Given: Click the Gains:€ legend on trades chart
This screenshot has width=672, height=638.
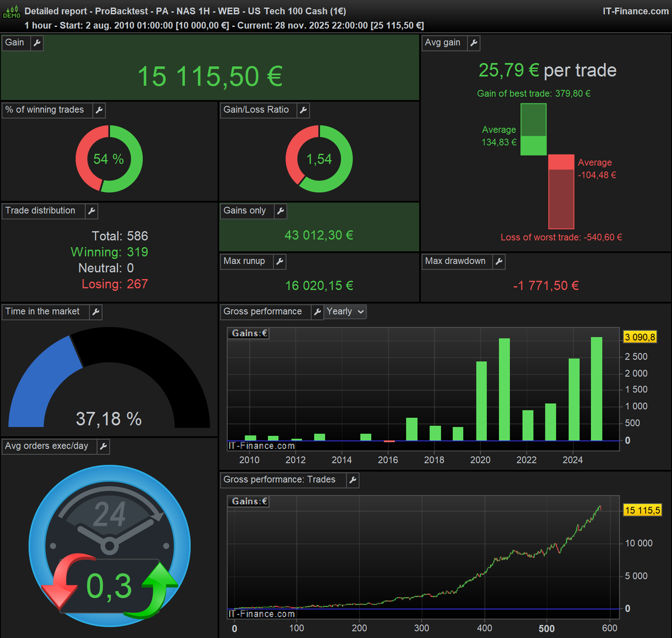Looking at the screenshot, I should (x=248, y=501).
